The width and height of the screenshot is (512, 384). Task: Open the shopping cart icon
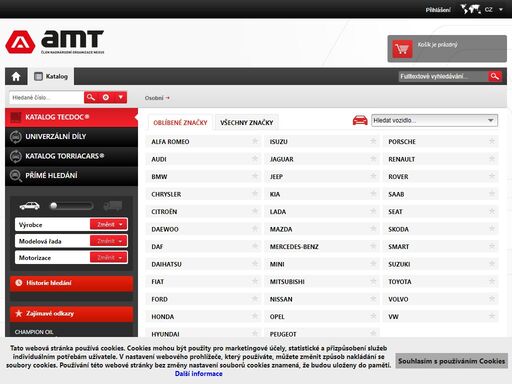pos(402,49)
